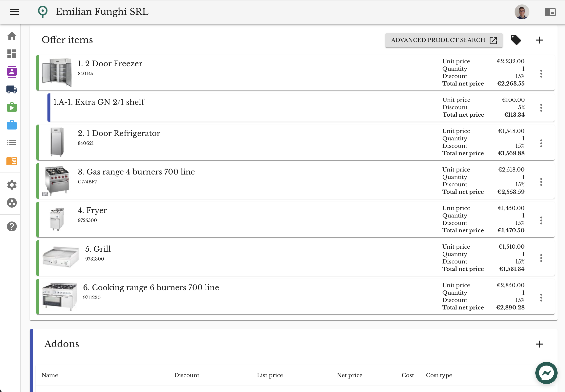
Task: Open options menu for 2 Door Freezer
Action: coord(541,74)
